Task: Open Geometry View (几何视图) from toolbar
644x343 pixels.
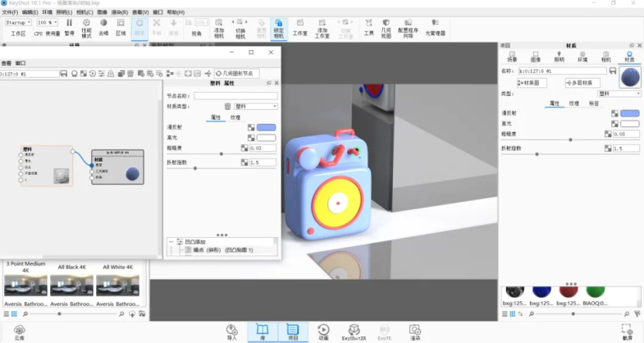Action: (x=386, y=28)
